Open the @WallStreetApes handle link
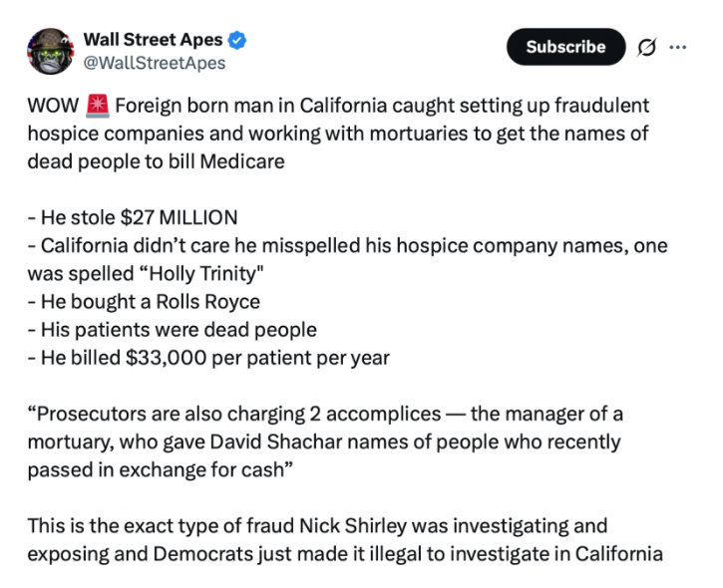723x588 pixels. [155, 63]
